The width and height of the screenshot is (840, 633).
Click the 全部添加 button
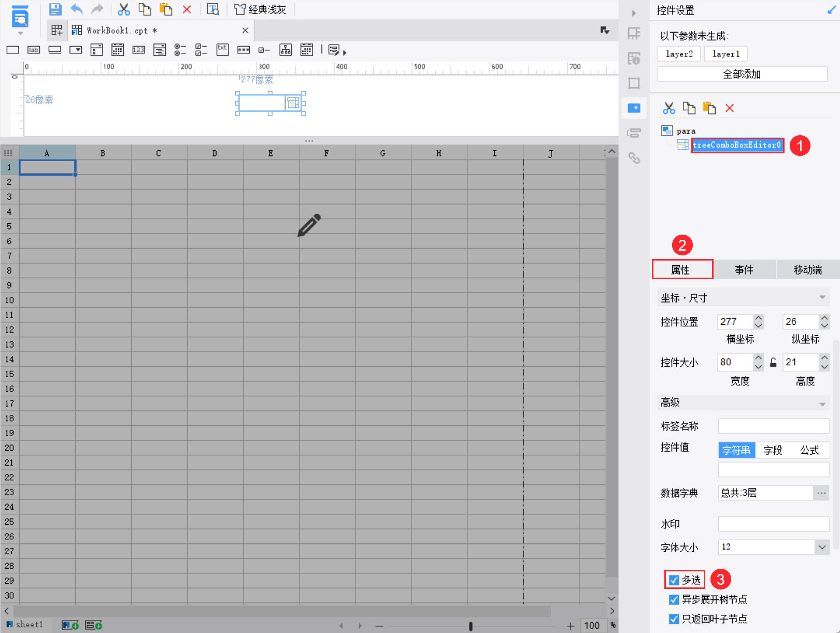742,74
